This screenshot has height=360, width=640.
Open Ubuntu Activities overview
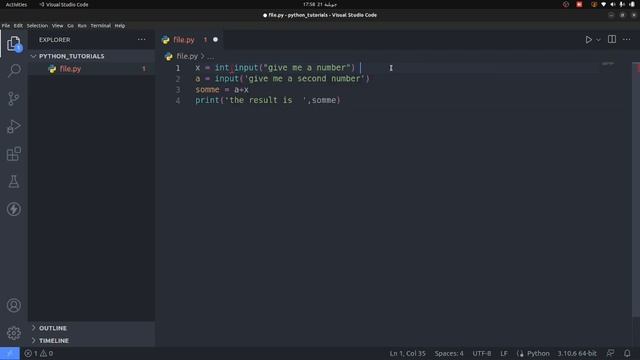coord(16,4)
